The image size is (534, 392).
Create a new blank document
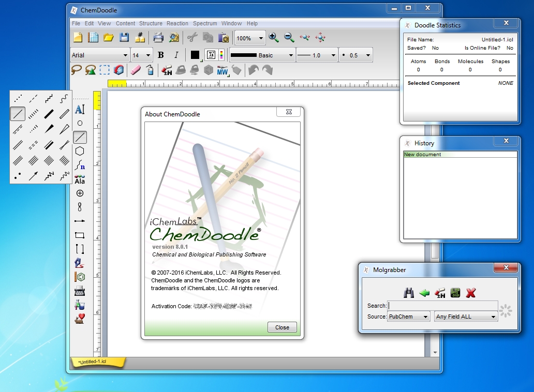pos(78,37)
